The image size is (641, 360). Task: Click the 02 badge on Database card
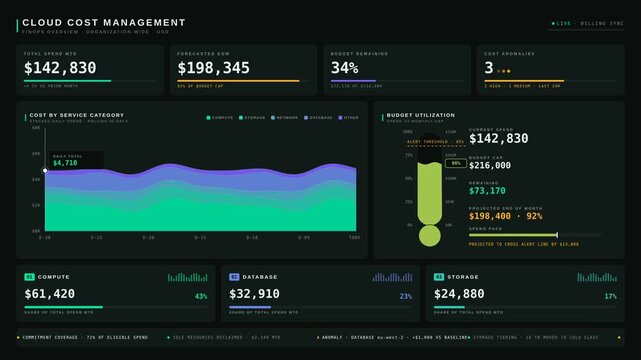click(x=234, y=277)
